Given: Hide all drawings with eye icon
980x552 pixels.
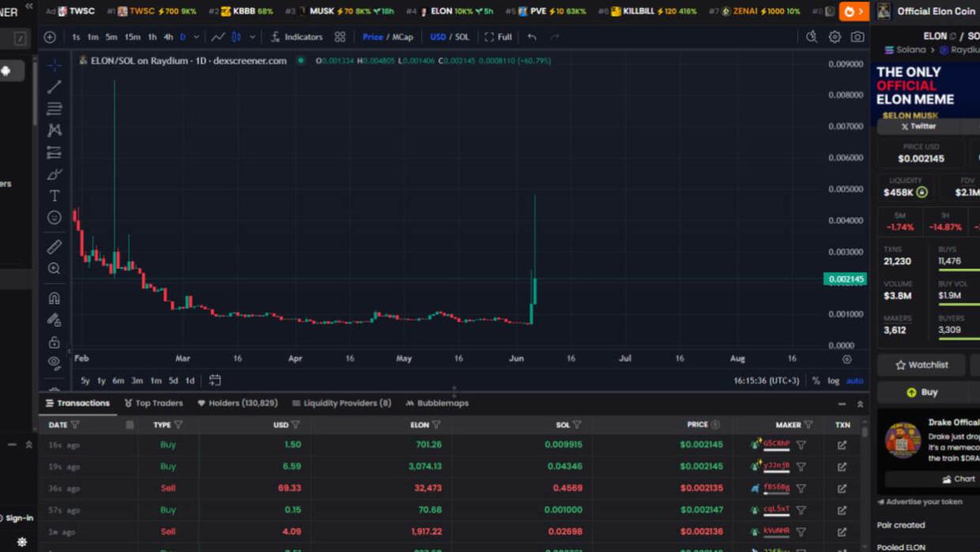Looking at the screenshot, I should 54,363.
